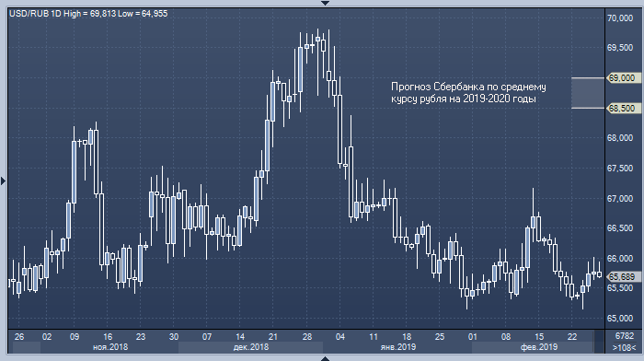Select the ноя.2018 month segment
Image resolution: width=644 pixels, height=361 pixels.
click(x=109, y=347)
